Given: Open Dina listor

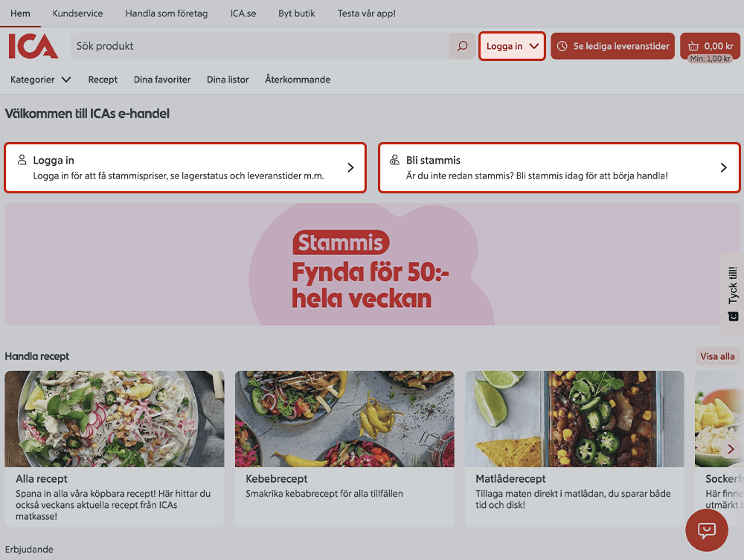Looking at the screenshot, I should (x=228, y=80).
